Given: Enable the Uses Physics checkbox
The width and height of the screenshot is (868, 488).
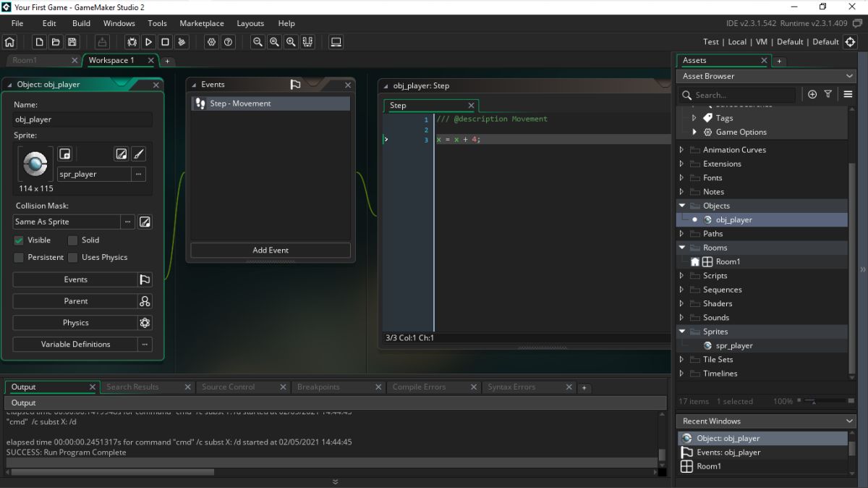Looking at the screenshot, I should [73, 257].
